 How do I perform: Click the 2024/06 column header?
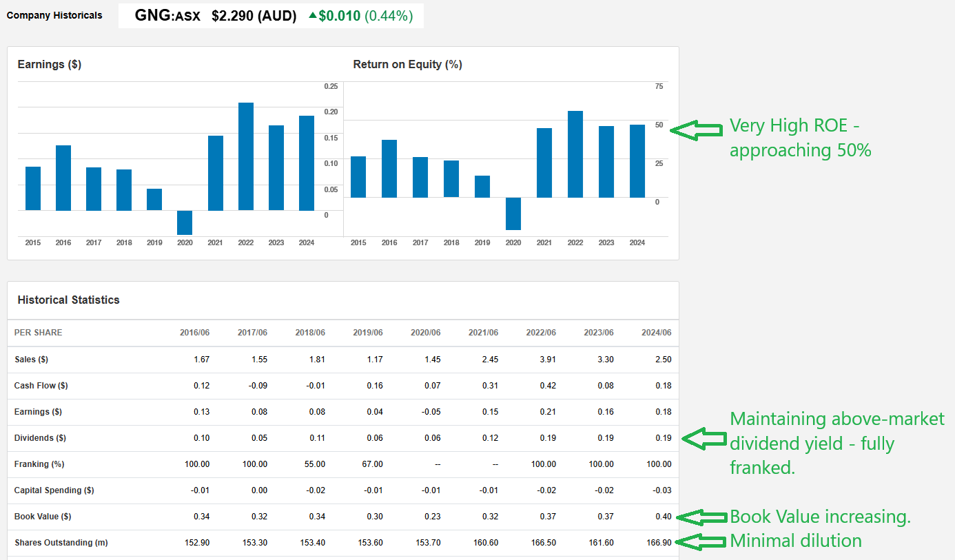(657, 333)
